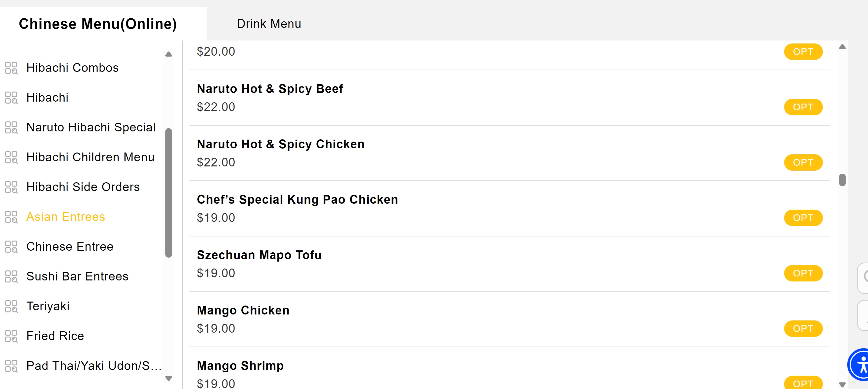Select the Mango Chicken item

510,319
